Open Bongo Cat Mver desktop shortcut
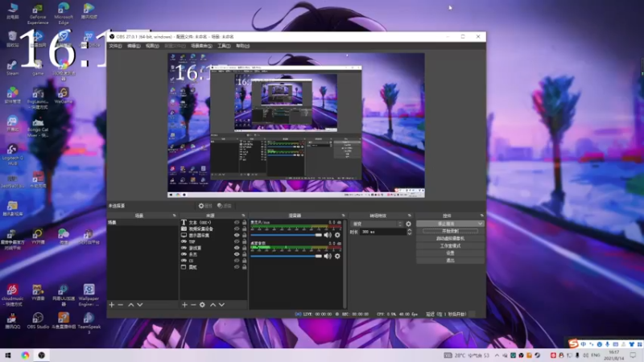Image resolution: width=644 pixels, height=362 pixels. [x=38, y=127]
